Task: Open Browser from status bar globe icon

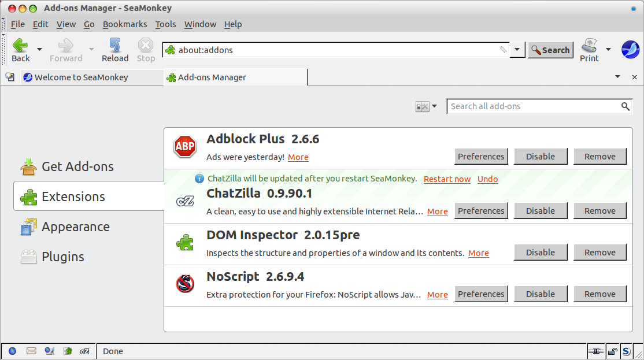Action: [x=12, y=351]
